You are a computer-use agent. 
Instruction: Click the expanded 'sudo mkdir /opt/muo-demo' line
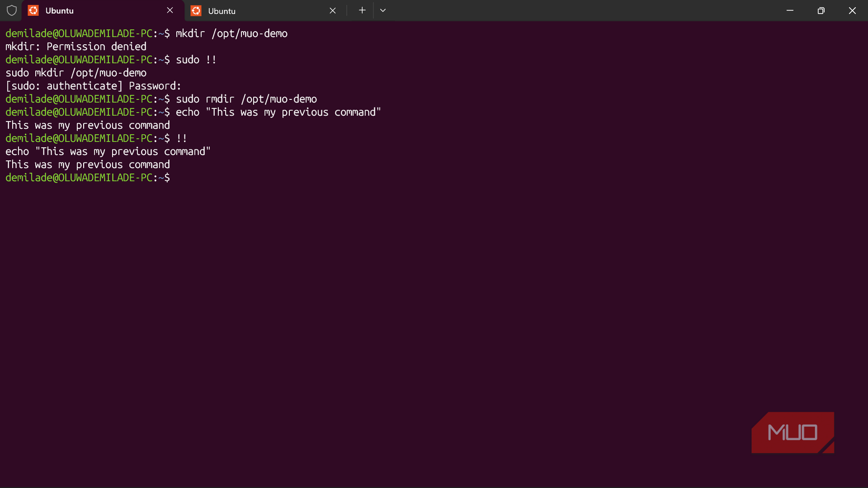tap(76, 73)
